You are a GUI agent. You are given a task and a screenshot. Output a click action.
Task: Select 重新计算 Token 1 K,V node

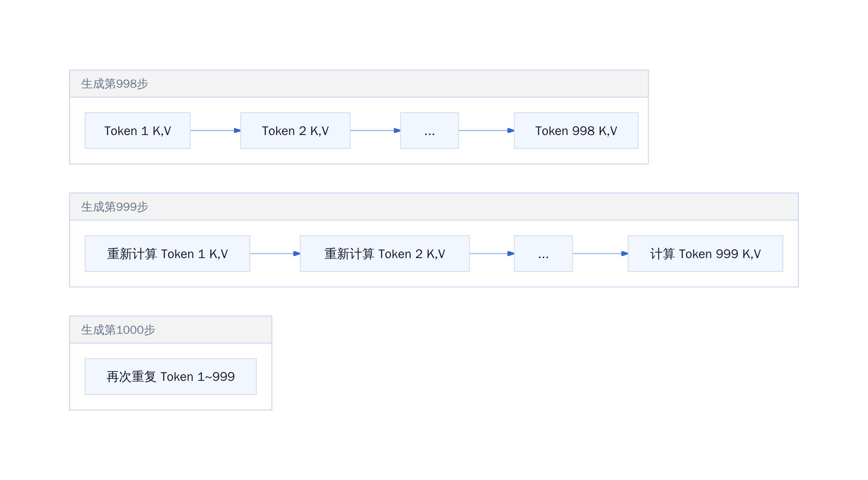[x=167, y=253]
